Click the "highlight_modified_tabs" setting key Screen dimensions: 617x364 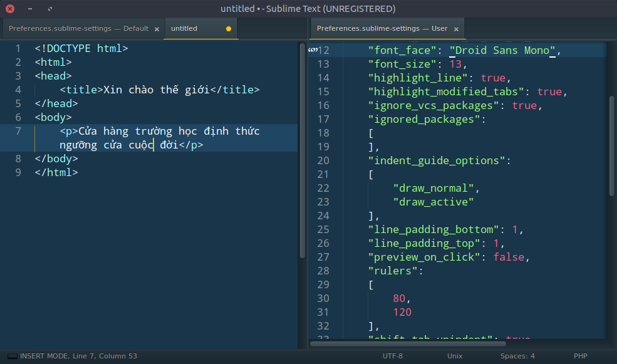coord(446,91)
